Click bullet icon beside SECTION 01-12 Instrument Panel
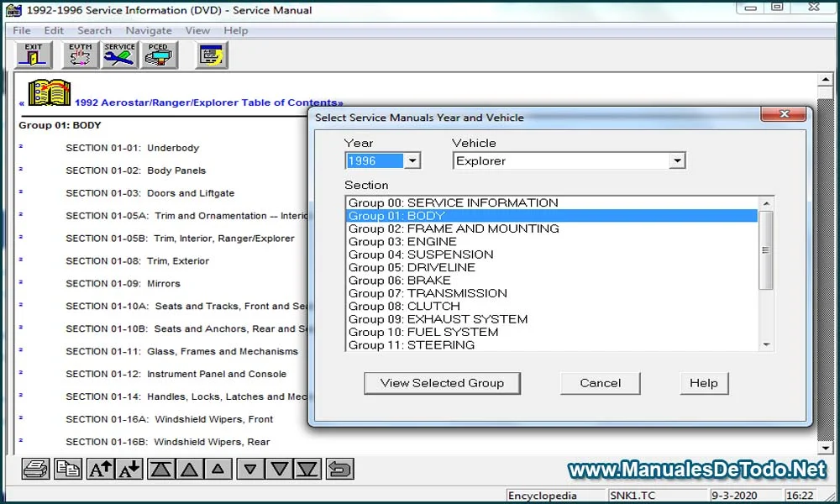Image resolution: width=840 pixels, height=504 pixels. pos(21,372)
